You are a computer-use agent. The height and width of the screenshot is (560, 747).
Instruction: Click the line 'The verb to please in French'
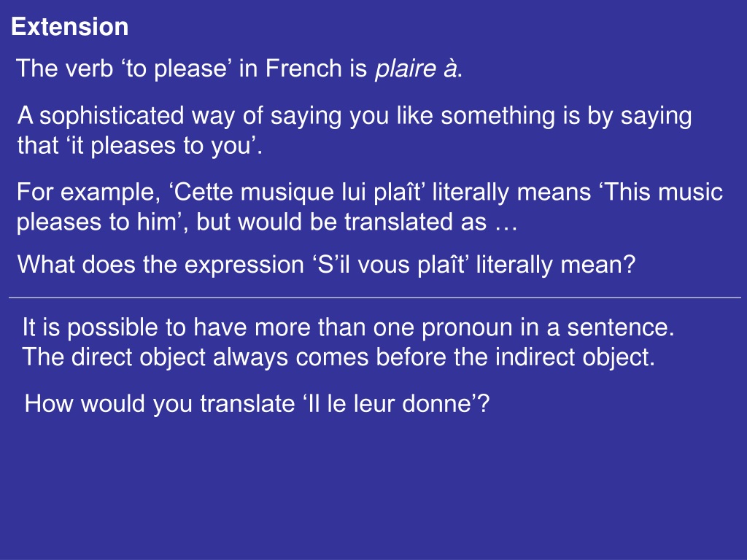tap(239, 69)
